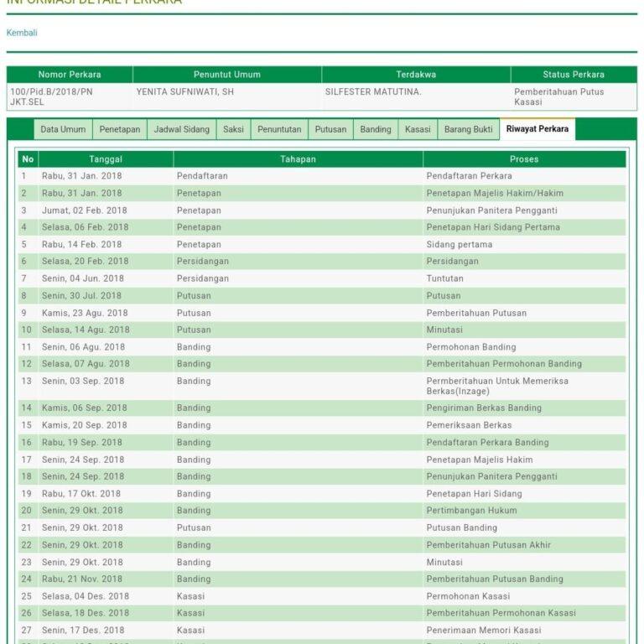
Task: Click the Tanggal column header
Action: (106, 159)
